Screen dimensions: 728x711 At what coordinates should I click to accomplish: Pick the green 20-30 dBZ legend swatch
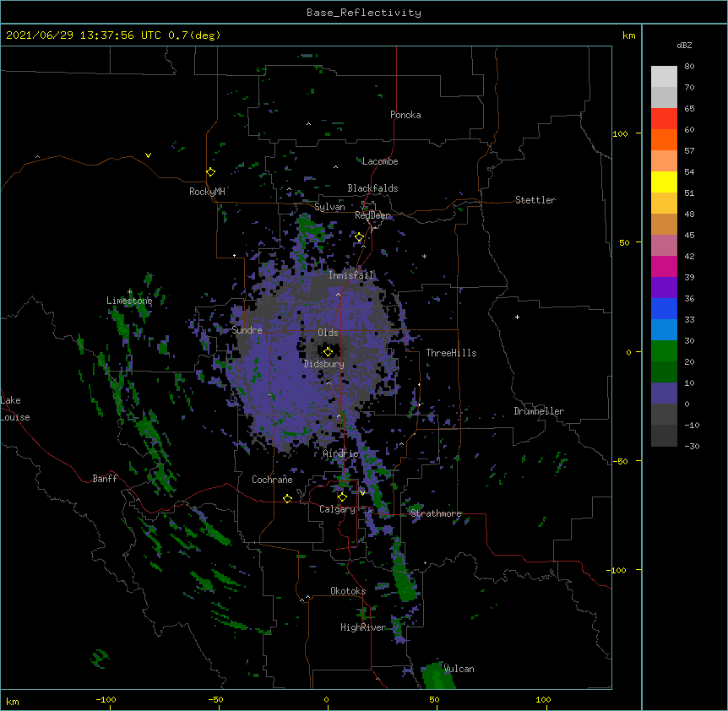[664, 351]
